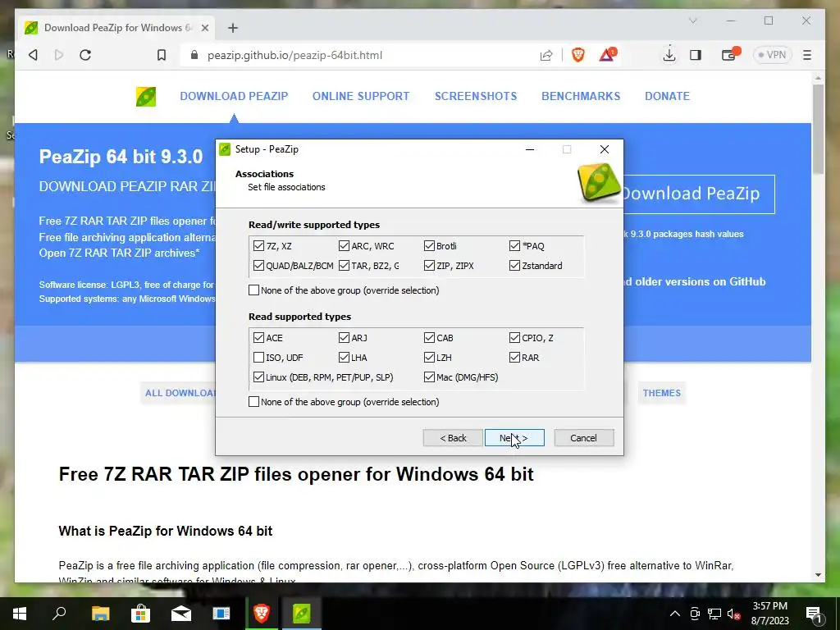Open DOWNLOAD PEAZIP nav item
The width and height of the screenshot is (840, 630).
point(234,97)
